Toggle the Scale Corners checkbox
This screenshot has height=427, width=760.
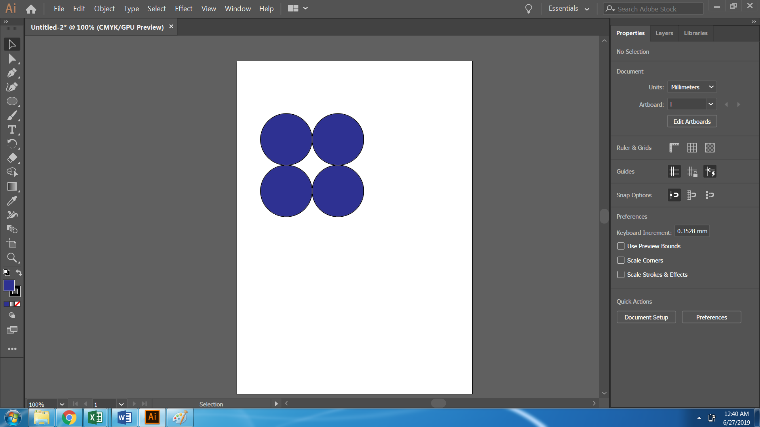621,260
